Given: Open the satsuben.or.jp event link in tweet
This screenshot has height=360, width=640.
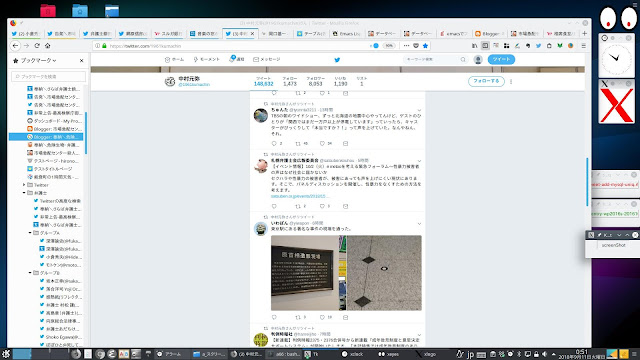Looking at the screenshot, I should 300,196.
